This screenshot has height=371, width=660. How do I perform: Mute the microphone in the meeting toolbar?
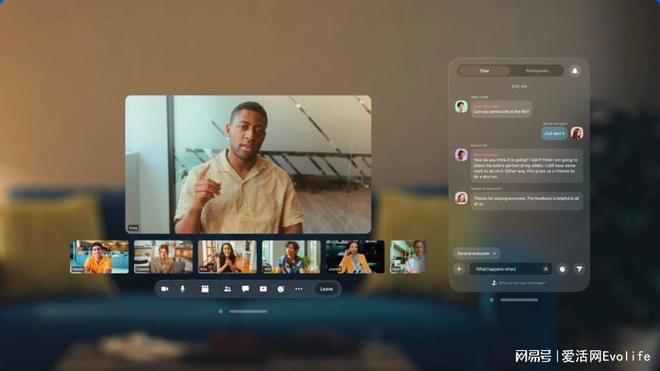[x=183, y=289]
